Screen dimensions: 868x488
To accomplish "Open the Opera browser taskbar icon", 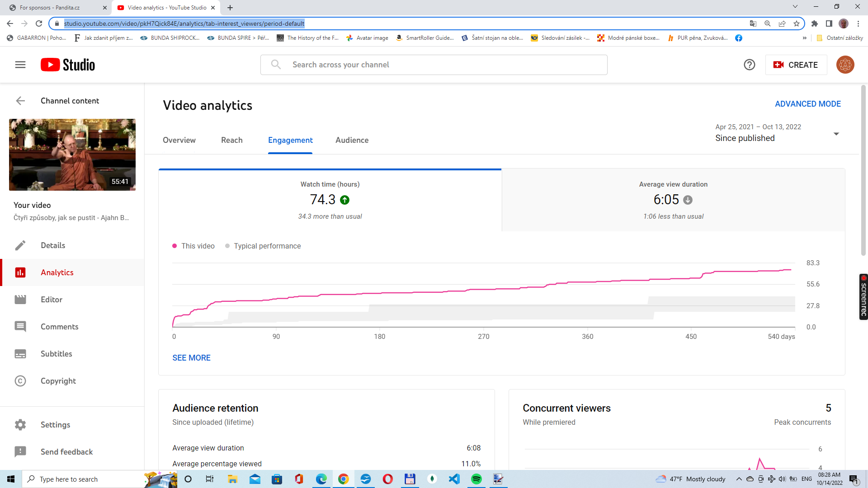I will 388,479.
